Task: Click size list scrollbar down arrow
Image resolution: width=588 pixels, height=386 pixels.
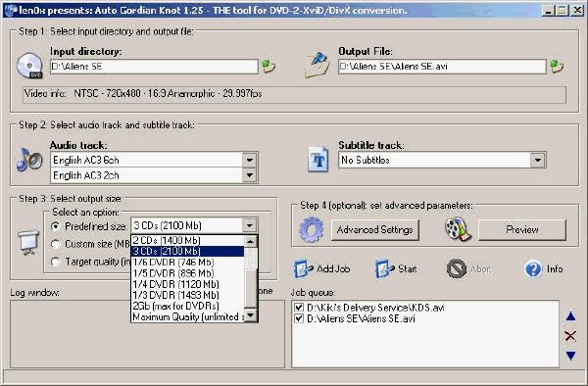Action: coord(251,315)
